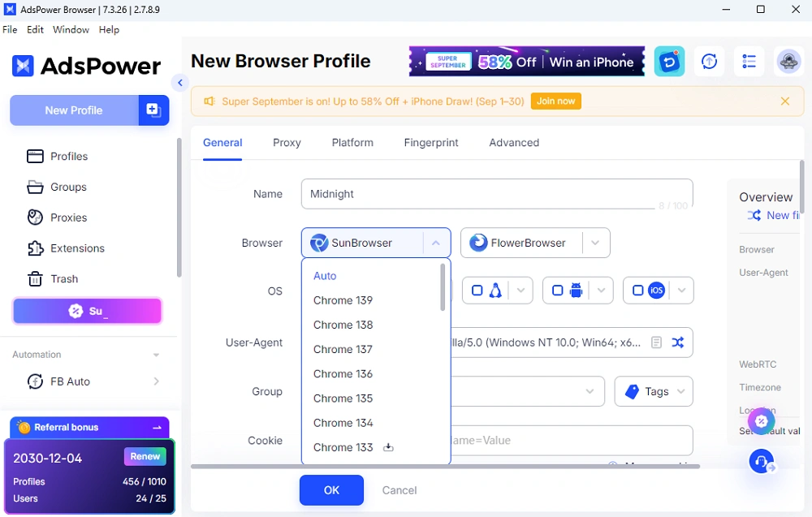Click the Super September sidebar promo button
This screenshot has height=517, width=812.
tap(87, 311)
